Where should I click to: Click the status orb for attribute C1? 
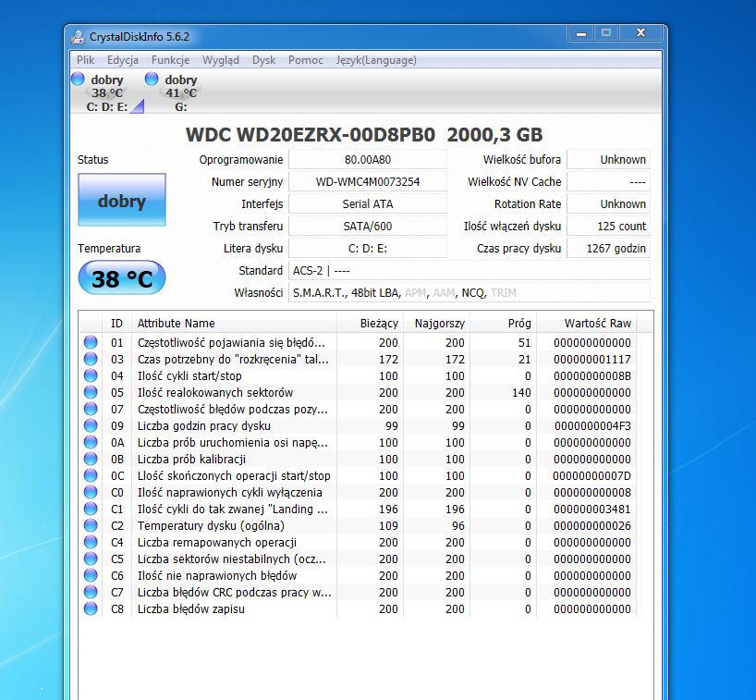pos(91,509)
